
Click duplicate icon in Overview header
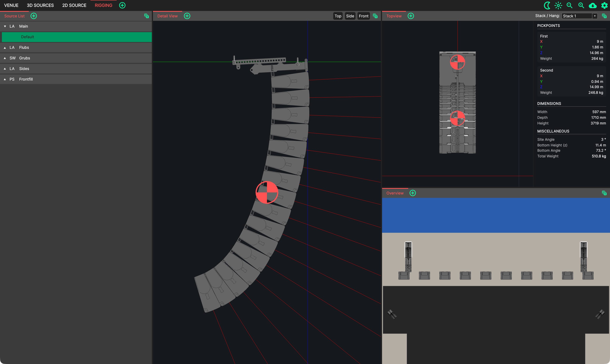tap(604, 193)
